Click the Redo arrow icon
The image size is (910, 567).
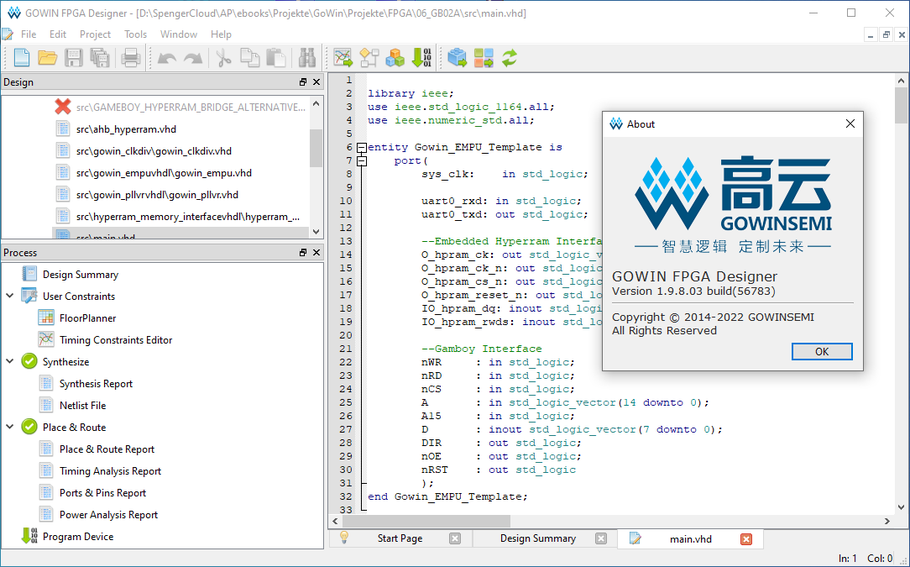click(193, 58)
